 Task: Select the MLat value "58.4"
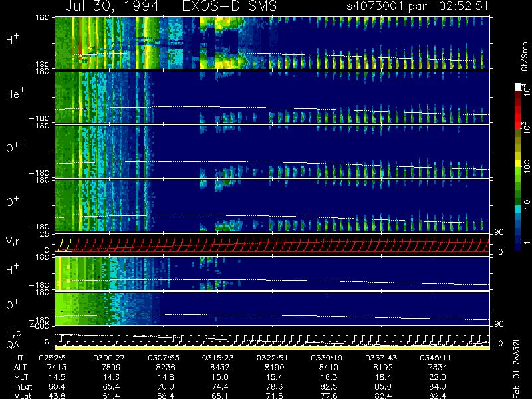click(x=166, y=396)
